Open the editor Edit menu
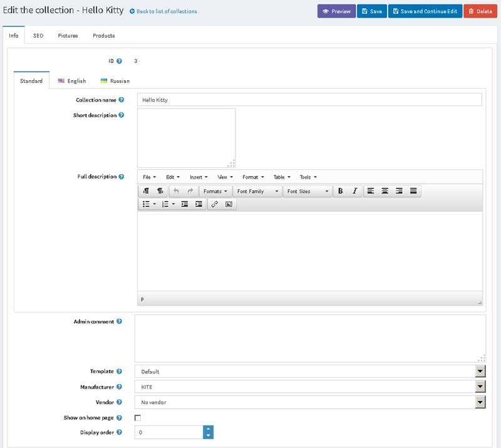 tap(173, 177)
